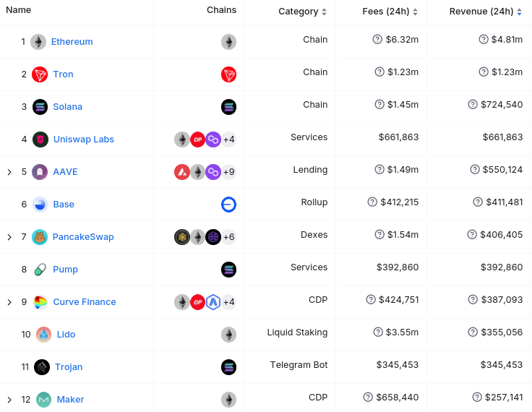The image size is (532, 412).
Task: Click the BSC chain icon in PancakeSwap row
Action: click(182, 237)
